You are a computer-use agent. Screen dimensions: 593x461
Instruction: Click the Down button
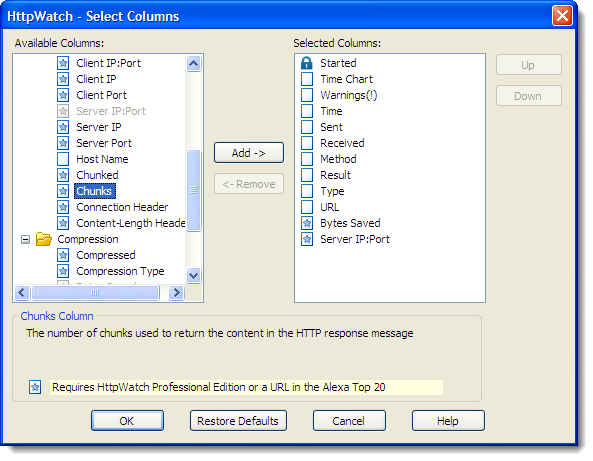tap(529, 96)
